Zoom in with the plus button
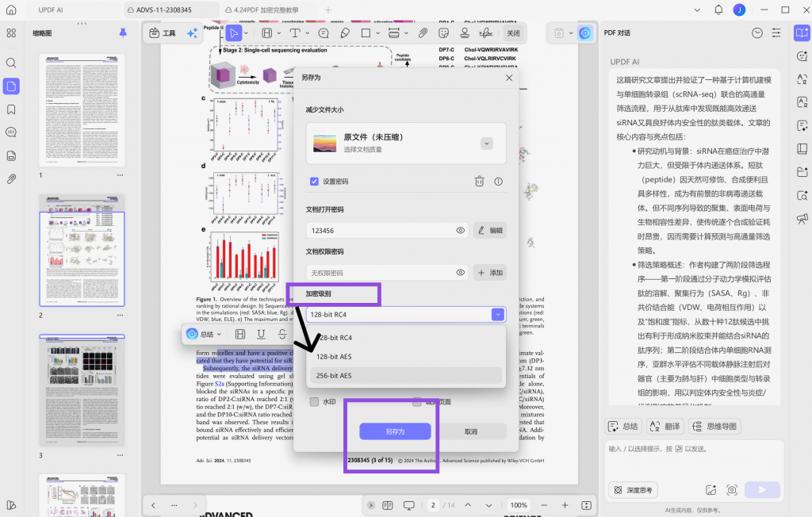The width and height of the screenshot is (812, 517). click(565, 505)
